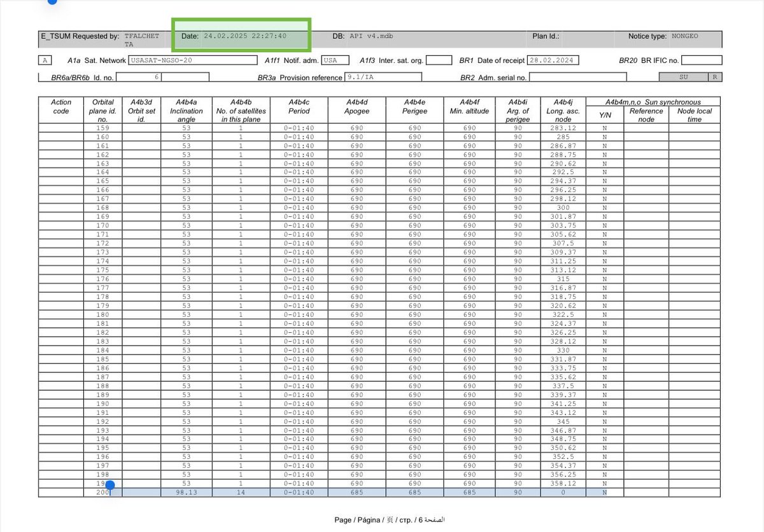Select the requester name TFALCHET TA
The height and width of the screenshot is (532, 764).
[142, 40]
